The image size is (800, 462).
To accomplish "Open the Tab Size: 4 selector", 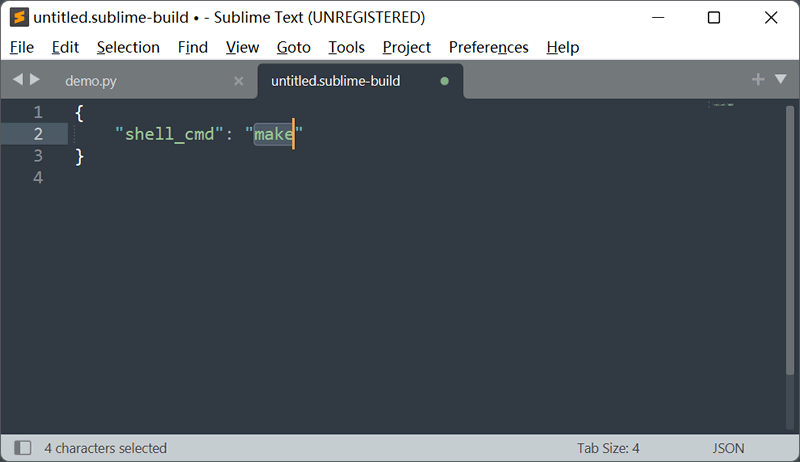I will pyautogui.click(x=608, y=448).
